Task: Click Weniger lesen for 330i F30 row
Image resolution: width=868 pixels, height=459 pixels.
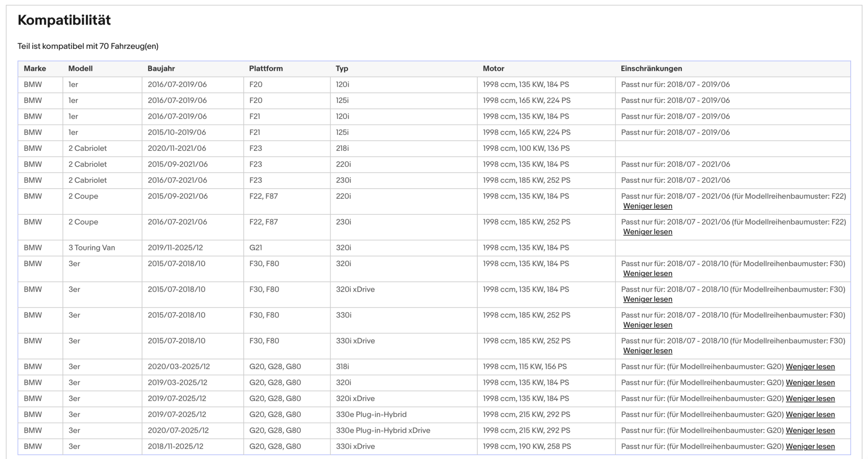Action: (647, 325)
